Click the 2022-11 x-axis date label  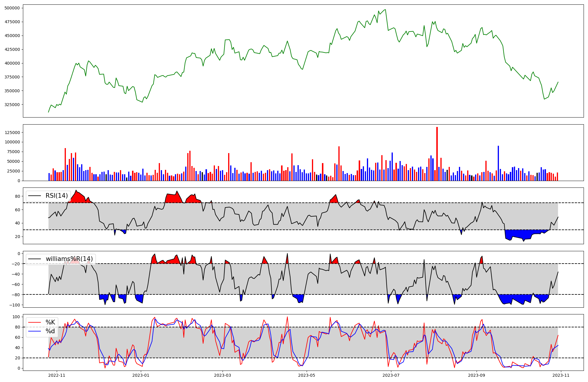[56, 375]
